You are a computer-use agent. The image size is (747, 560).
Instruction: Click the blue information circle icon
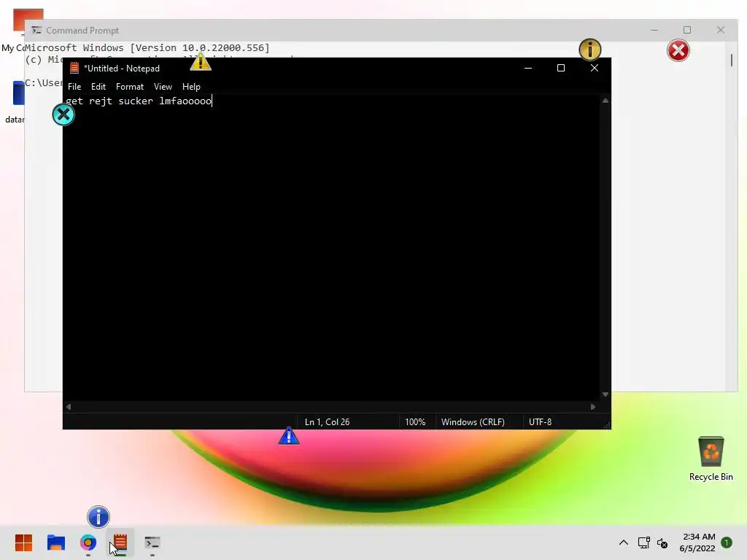coord(98,517)
